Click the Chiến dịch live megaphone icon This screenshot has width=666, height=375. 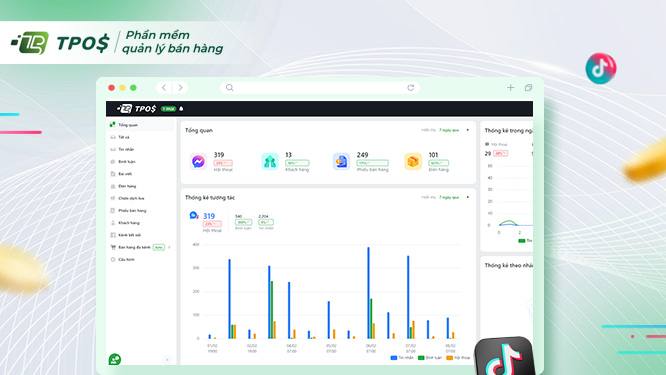(113, 198)
